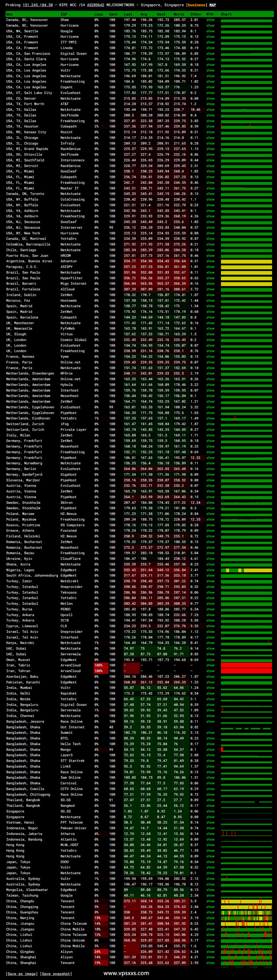Show MTR for Singapore SG.GS row
Image resolution: width=277 pixels, height=980 pixels.
point(210,811)
